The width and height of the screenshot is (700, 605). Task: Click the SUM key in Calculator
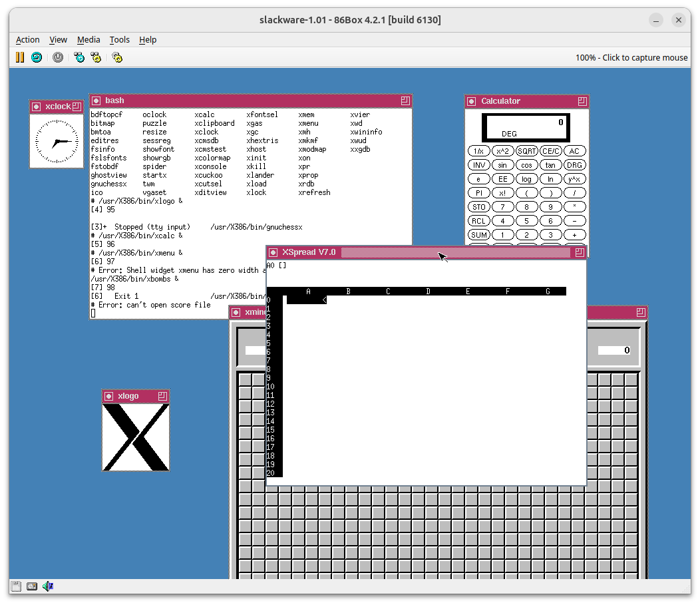tap(478, 235)
